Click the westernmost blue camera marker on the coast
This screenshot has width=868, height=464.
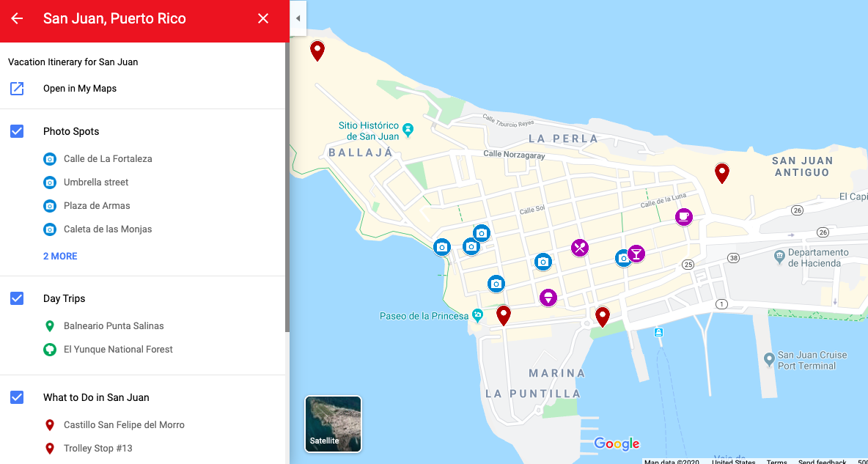point(442,247)
